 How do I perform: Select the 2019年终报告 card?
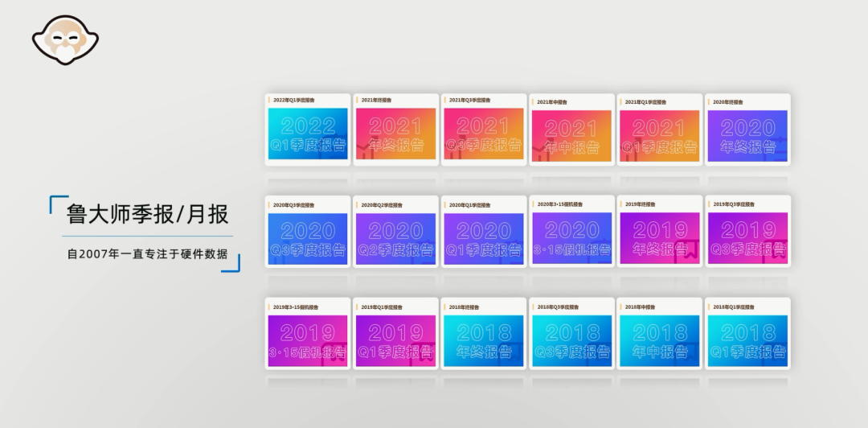tap(660, 232)
